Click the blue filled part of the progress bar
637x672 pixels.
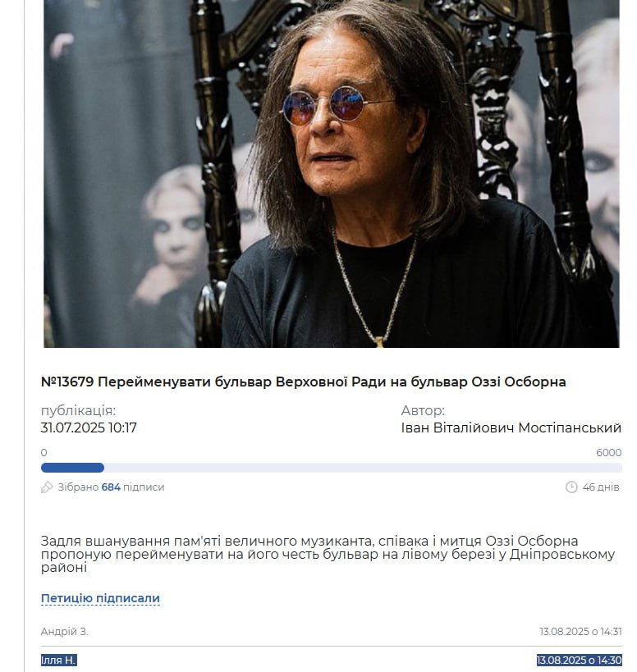pyautogui.click(x=72, y=468)
